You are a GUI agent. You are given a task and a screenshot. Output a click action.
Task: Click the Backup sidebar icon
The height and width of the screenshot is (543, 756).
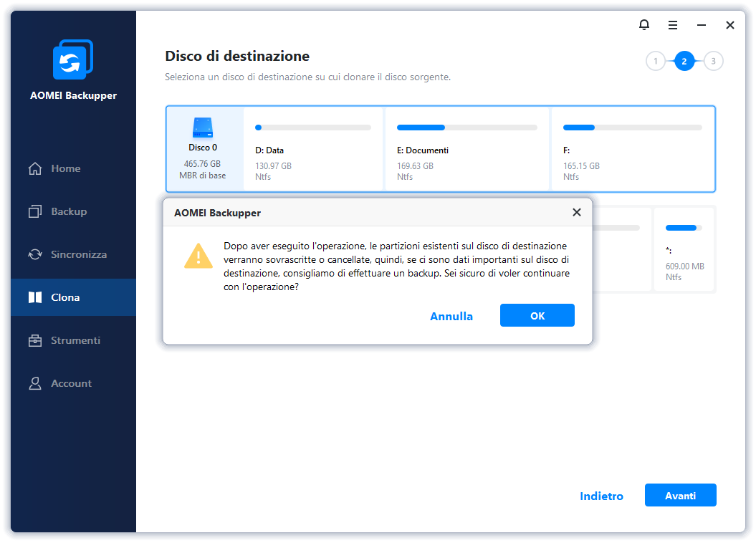(x=35, y=211)
